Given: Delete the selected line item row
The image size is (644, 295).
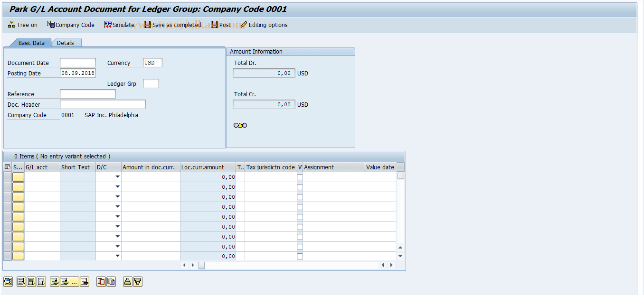Looking at the screenshot, I should click(x=85, y=281).
